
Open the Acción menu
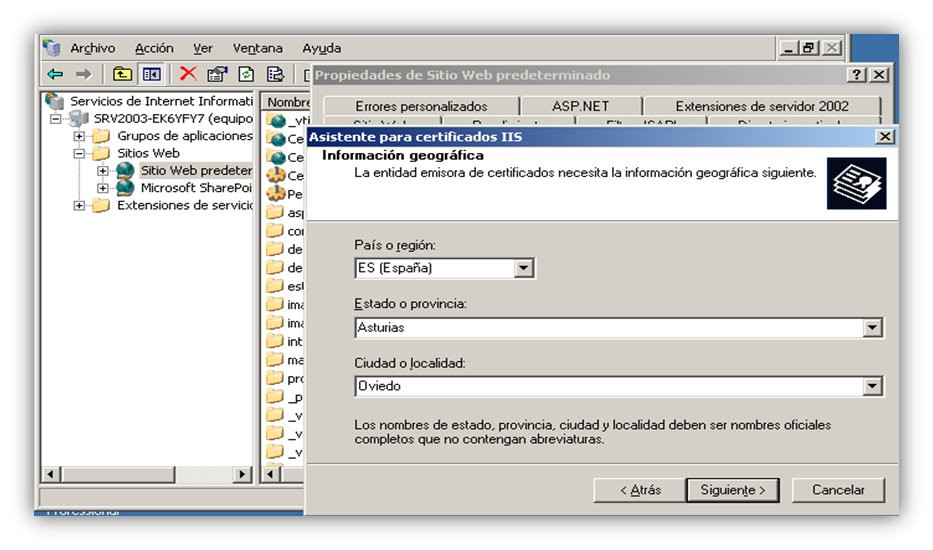pos(154,48)
